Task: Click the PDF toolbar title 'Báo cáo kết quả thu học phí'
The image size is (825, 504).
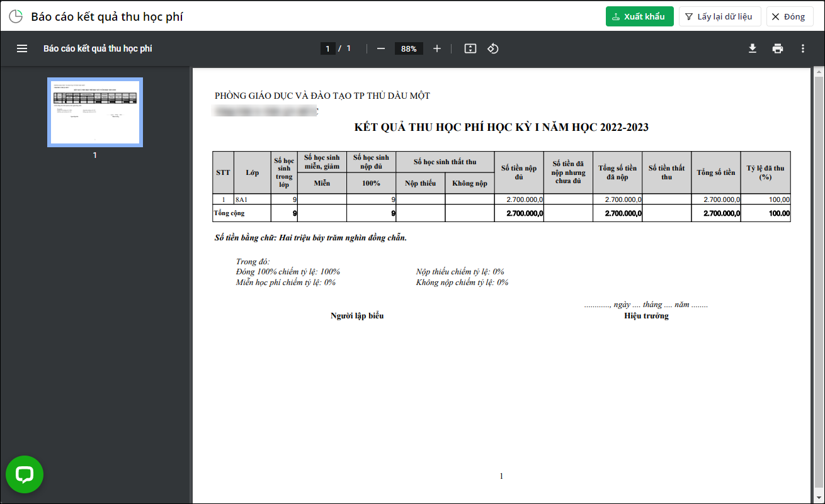Action: coord(98,48)
